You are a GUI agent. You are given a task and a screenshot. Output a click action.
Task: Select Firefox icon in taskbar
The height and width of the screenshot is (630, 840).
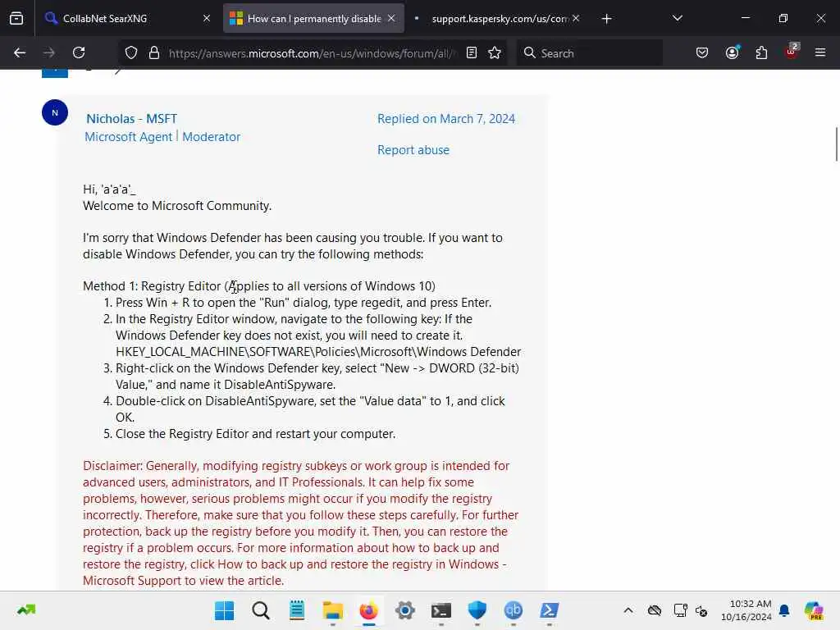(x=368, y=610)
